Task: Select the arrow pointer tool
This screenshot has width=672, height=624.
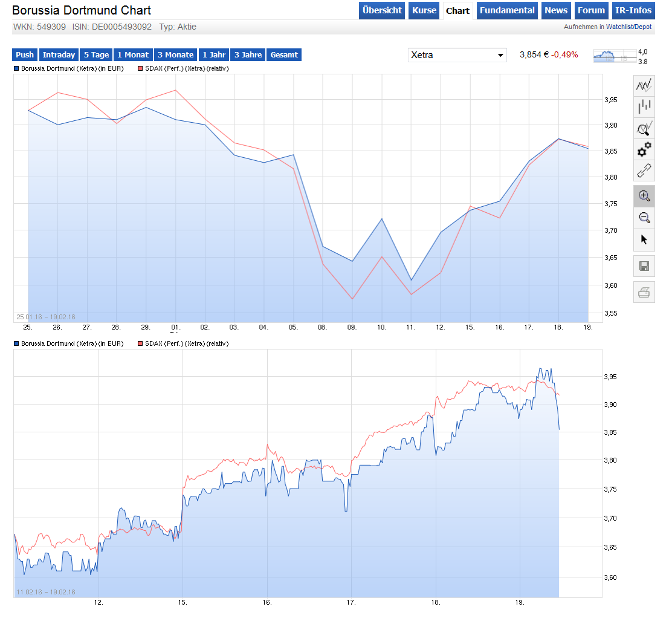Action: (x=644, y=239)
